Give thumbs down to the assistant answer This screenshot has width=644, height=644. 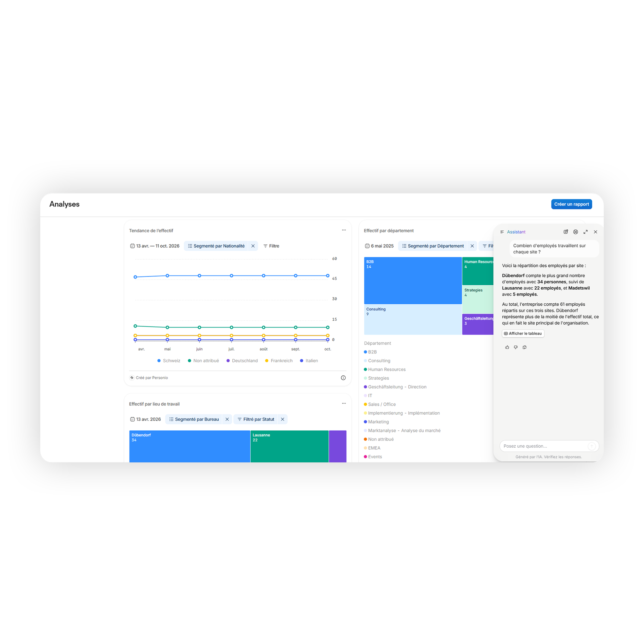click(516, 347)
